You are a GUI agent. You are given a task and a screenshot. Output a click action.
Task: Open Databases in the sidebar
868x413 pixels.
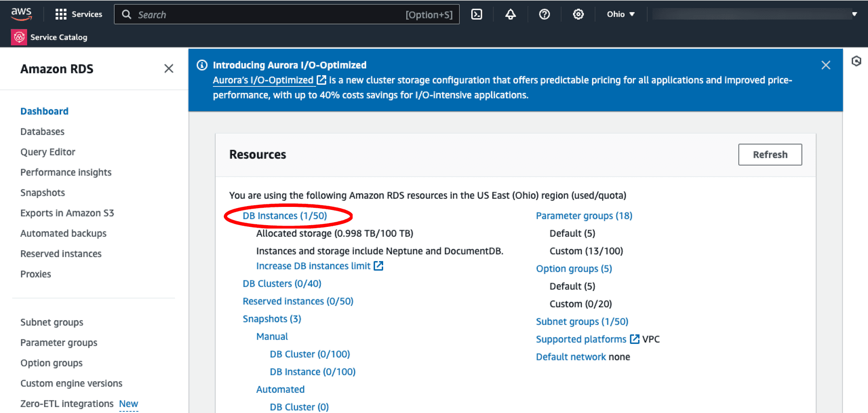tap(42, 131)
